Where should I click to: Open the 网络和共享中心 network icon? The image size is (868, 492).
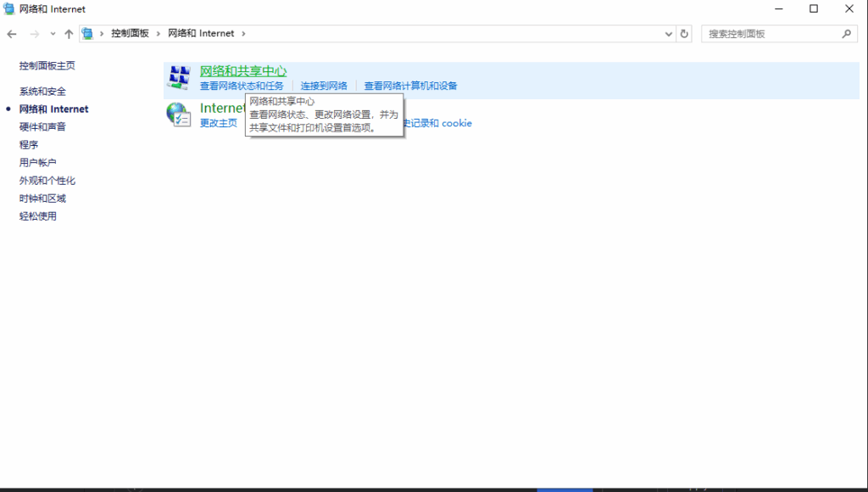[x=179, y=78]
